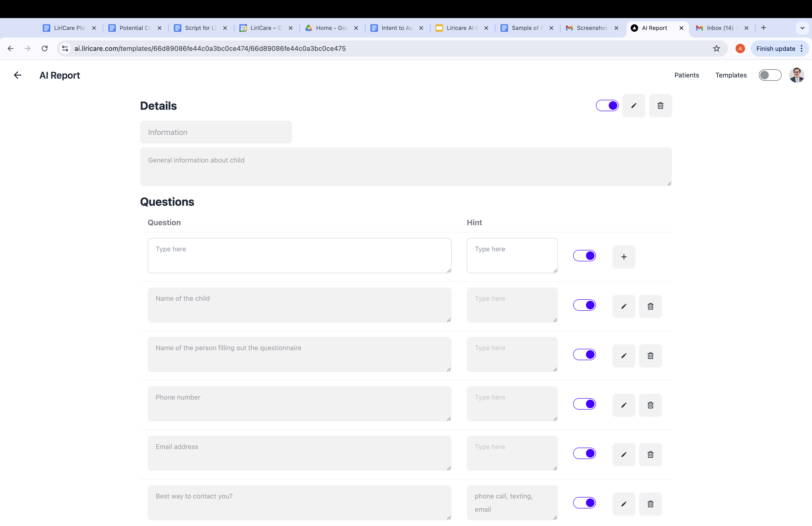Expand the tab search dropdown chevron
Screen dimensions: 812x526
802,28
